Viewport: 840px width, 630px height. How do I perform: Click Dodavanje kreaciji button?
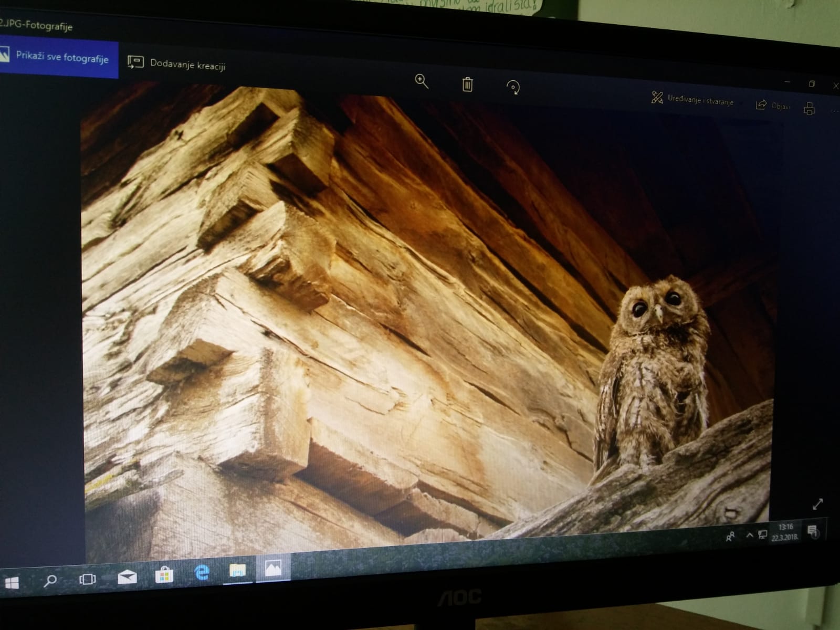[176, 64]
